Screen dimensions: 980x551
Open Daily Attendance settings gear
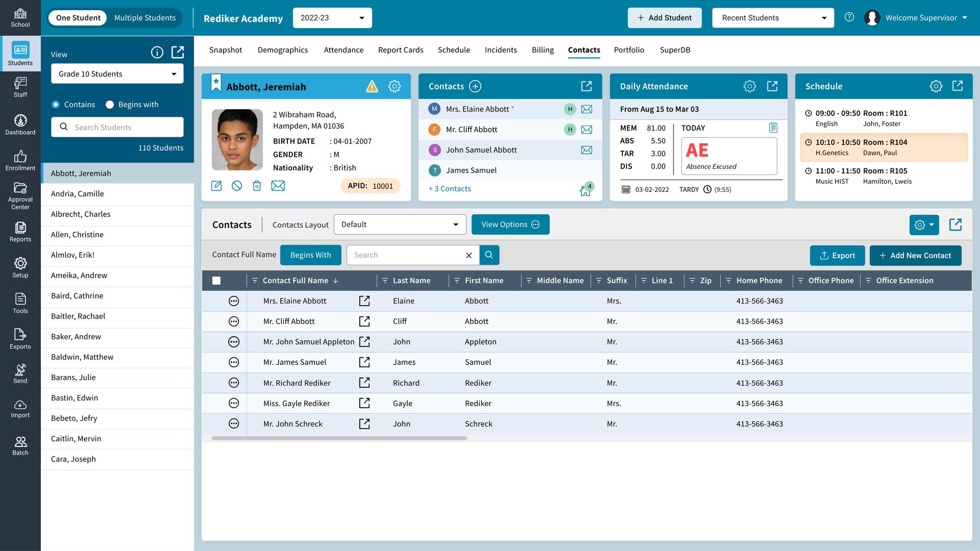click(749, 86)
